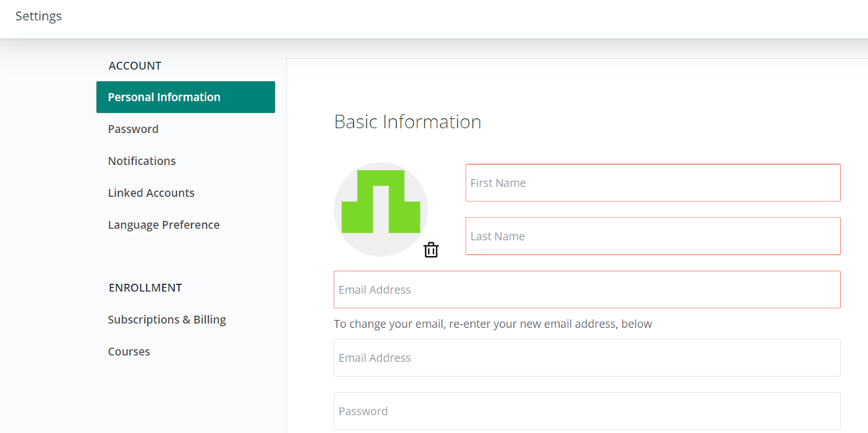This screenshot has width=868, height=433.
Task: Click the new Email Address re-entry field
Action: pos(587,358)
